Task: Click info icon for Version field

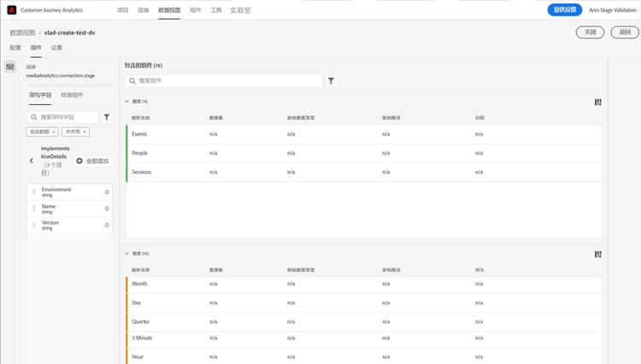Action: click(x=107, y=225)
